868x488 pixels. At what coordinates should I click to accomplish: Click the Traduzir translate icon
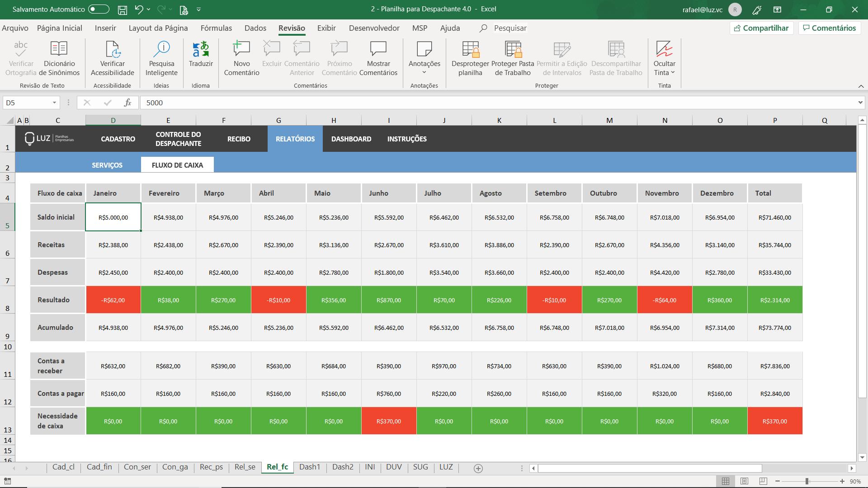(201, 49)
